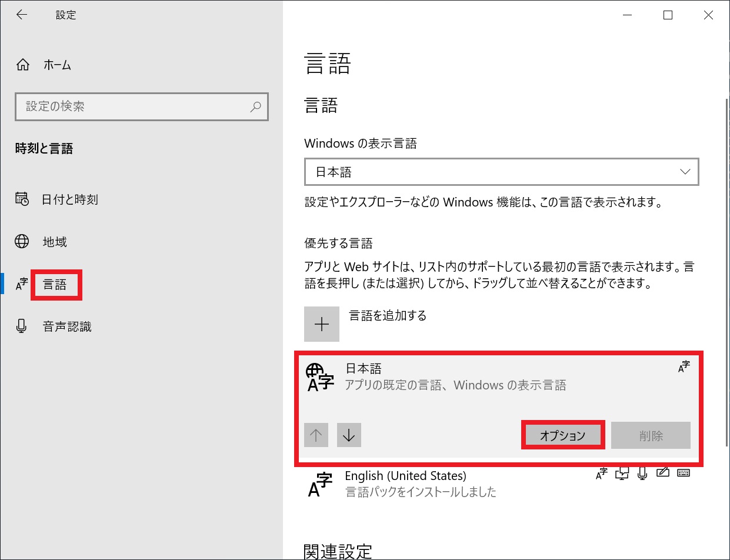The width and height of the screenshot is (730, 560).
Task: Focus the 設定の検索 search box
Action: (x=141, y=106)
